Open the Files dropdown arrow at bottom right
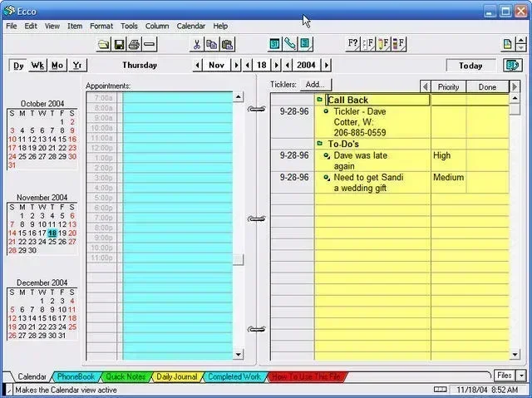Screen dimensions: 532x398 [521, 376]
